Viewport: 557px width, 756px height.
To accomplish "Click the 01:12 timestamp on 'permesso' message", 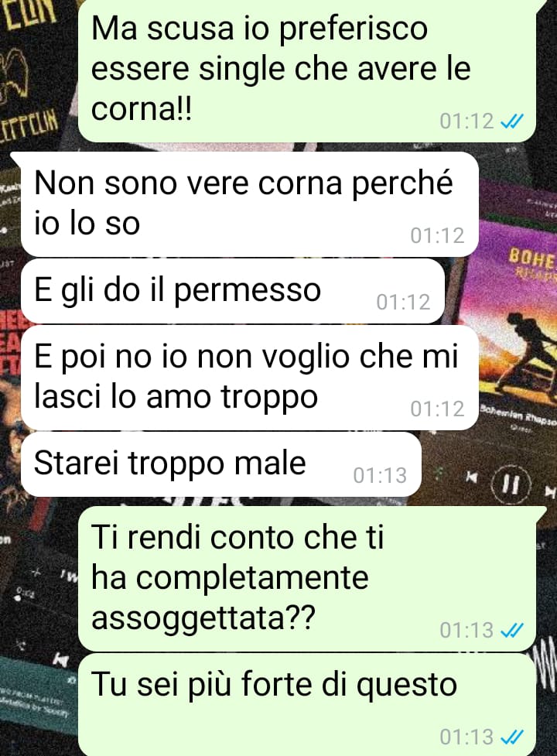I will coord(403,303).
